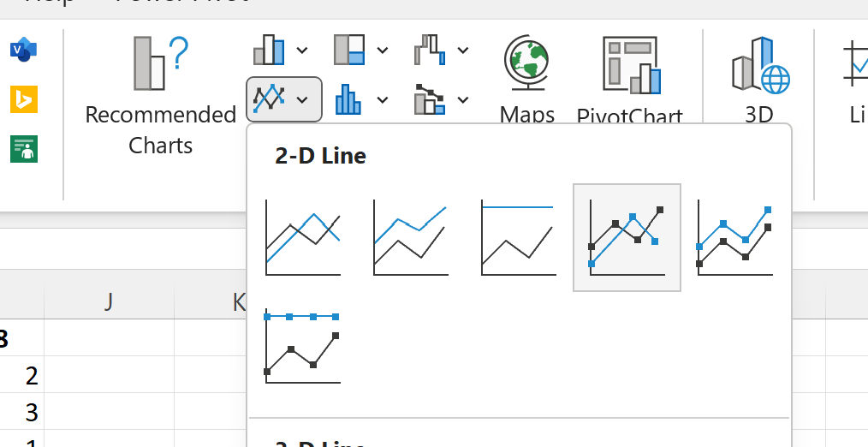Pick 100% Stacked Line with Markers
Image resolution: width=868 pixels, height=447 pixels.
point(303,346)
